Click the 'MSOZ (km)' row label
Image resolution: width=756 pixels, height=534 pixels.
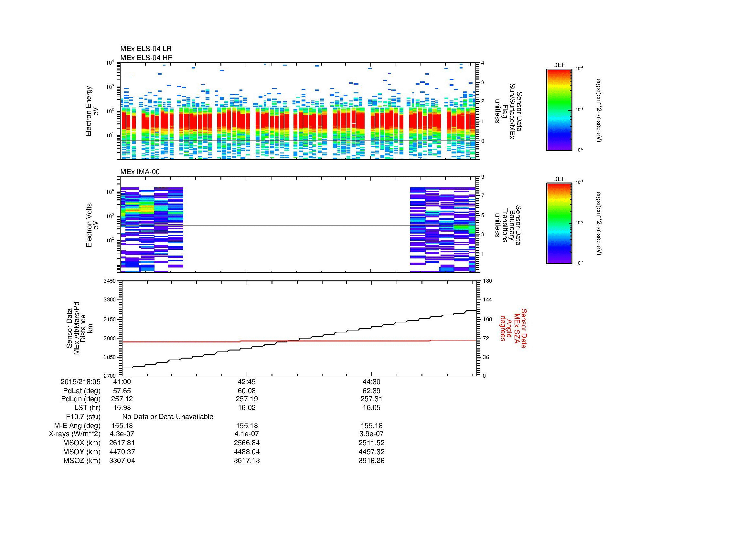pos(82,460)
